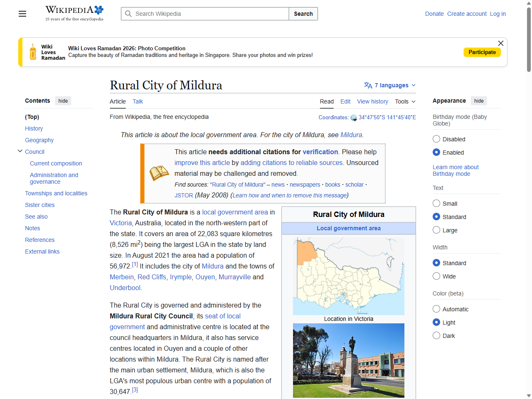Open the View history tab
This screenshot has width=532, height=399.
pyautogui.click(x=372, y=101)
